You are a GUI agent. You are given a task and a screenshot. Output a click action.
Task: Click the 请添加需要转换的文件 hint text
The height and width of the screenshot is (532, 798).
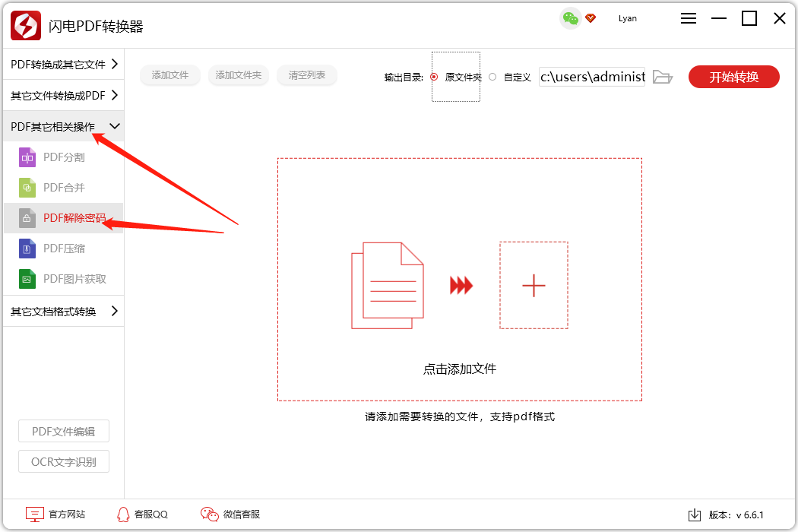(x=460, y=416)
